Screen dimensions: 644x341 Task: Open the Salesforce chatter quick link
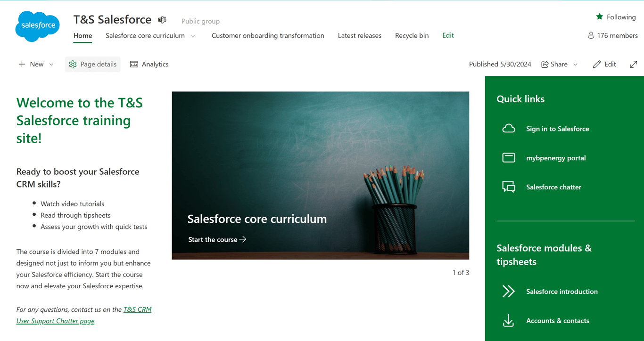pos(553,187)
